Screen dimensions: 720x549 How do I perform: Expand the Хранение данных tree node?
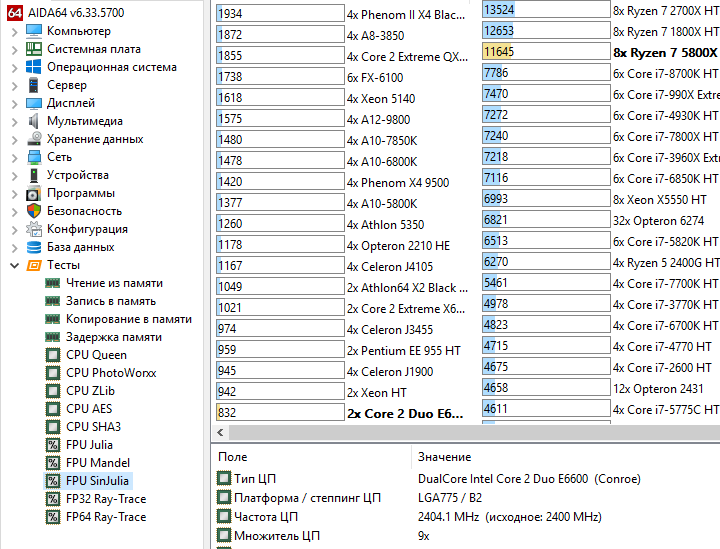pos(14,139)
